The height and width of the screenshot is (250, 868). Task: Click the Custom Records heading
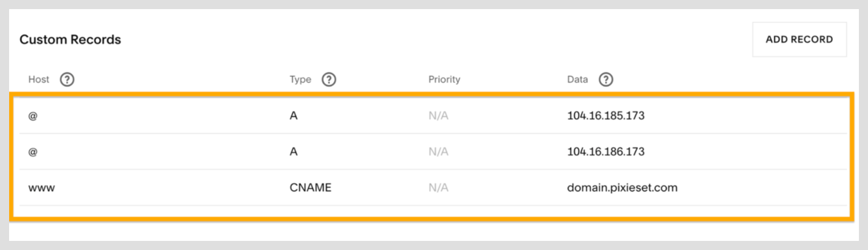(x=70, y=39)
